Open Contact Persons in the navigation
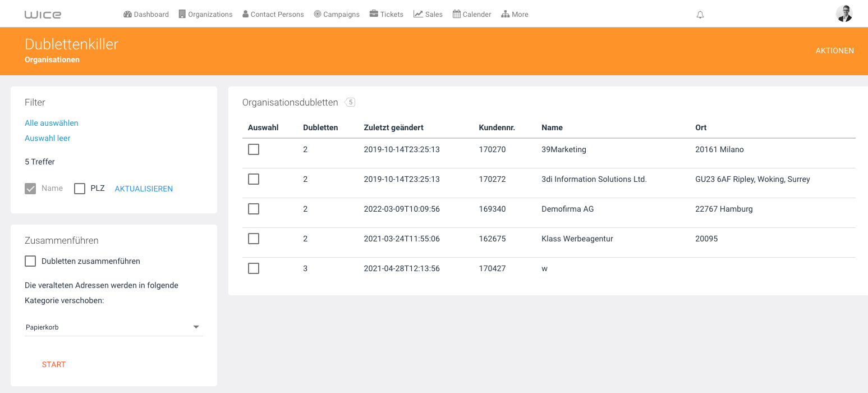 coord(273,15)
